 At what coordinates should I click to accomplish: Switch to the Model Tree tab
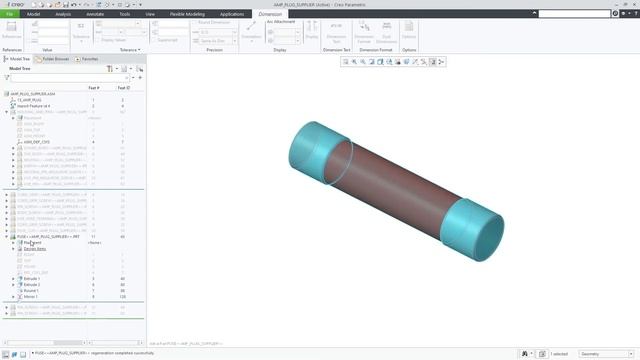(17, 59)
